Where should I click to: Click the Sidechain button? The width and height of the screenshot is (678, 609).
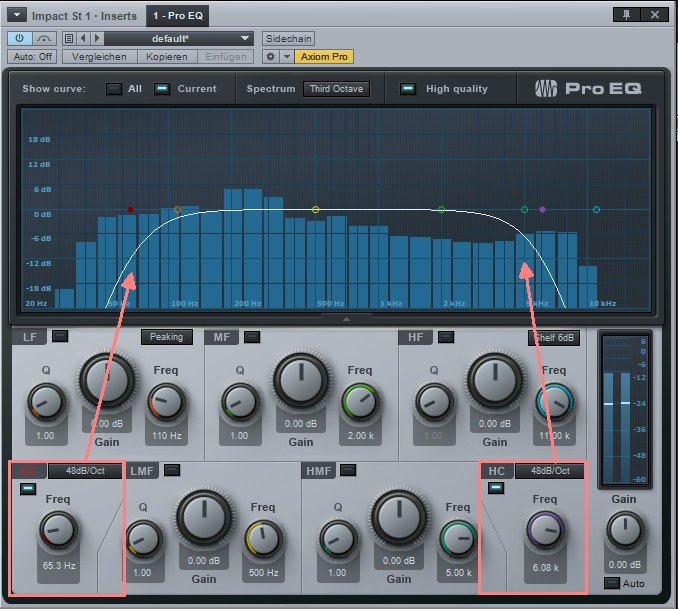pyautogui.click(x=288, y=38)
